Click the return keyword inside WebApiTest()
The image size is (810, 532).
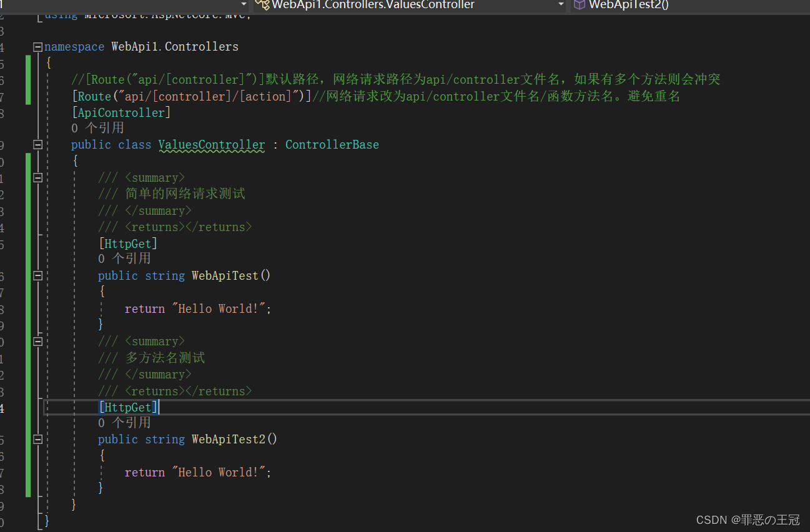(x=145, y=308)
